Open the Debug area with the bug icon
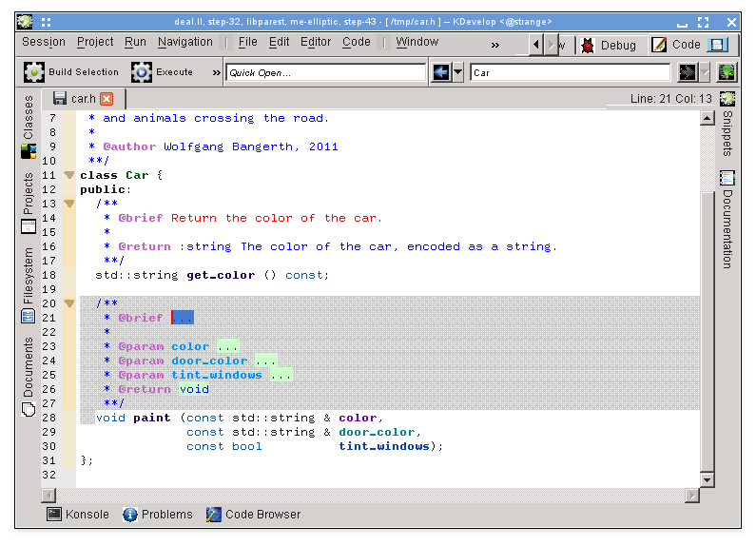This screenshot has width=756, height=546. [609, 46]
